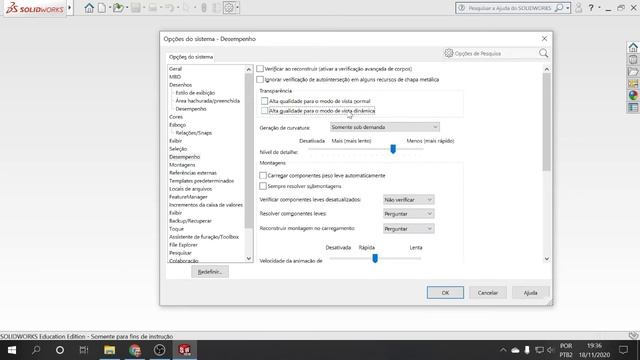This screenshot has width=640, height=360.
Task: Open Windows taskbar search
Action: pos(36,350)
